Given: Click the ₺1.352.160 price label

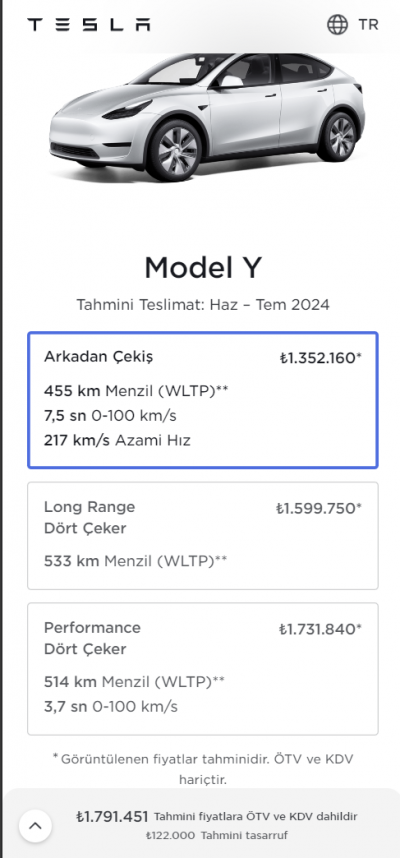Looking at the screenshot, I should pos(321,358).
